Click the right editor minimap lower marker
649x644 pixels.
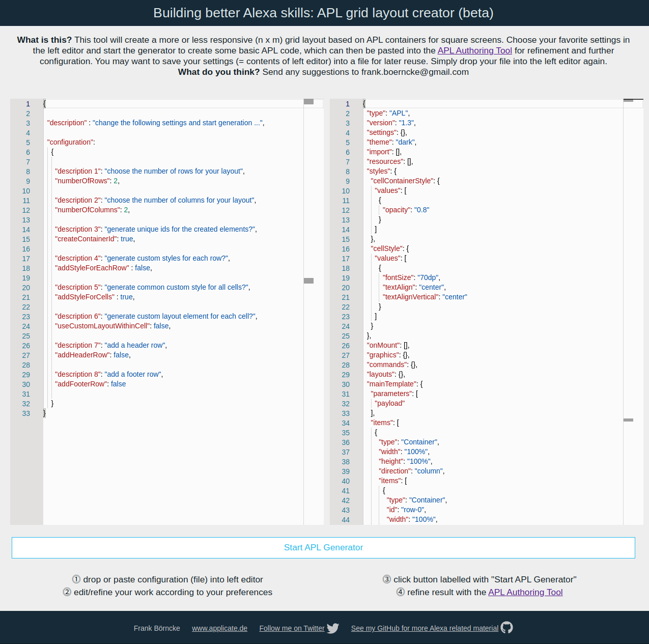point(628,420)
